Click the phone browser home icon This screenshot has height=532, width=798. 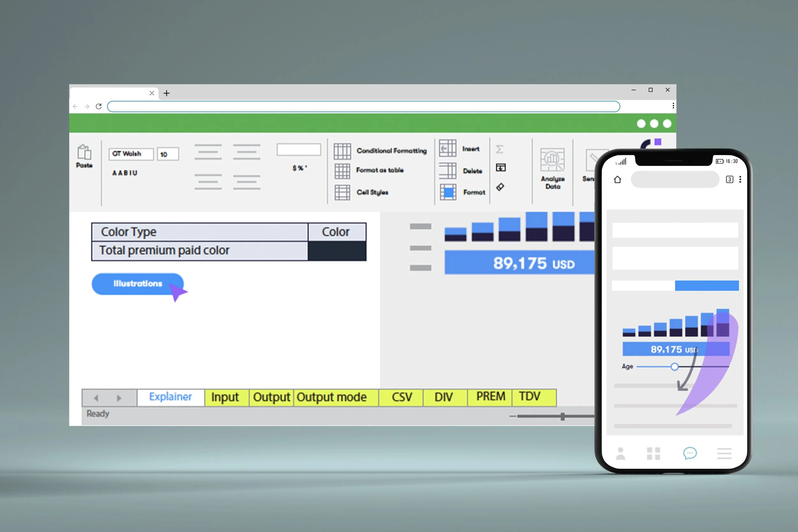(x=617, y=179)
